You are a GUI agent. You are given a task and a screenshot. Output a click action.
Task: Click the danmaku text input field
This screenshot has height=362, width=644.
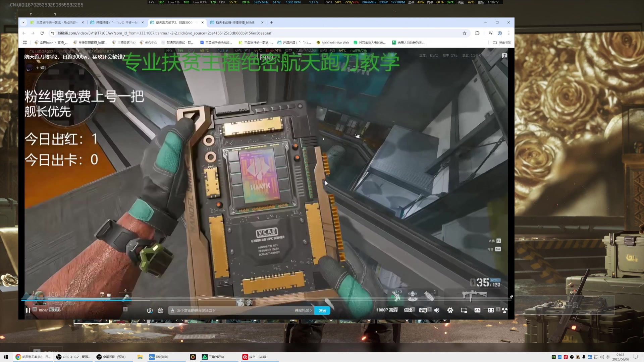click(x=235, y=310)
